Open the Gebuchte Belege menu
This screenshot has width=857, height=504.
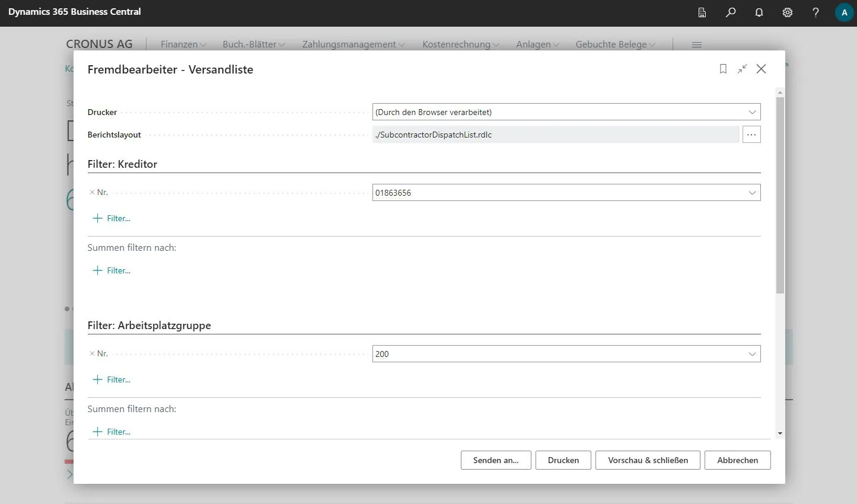pos(616,44)
